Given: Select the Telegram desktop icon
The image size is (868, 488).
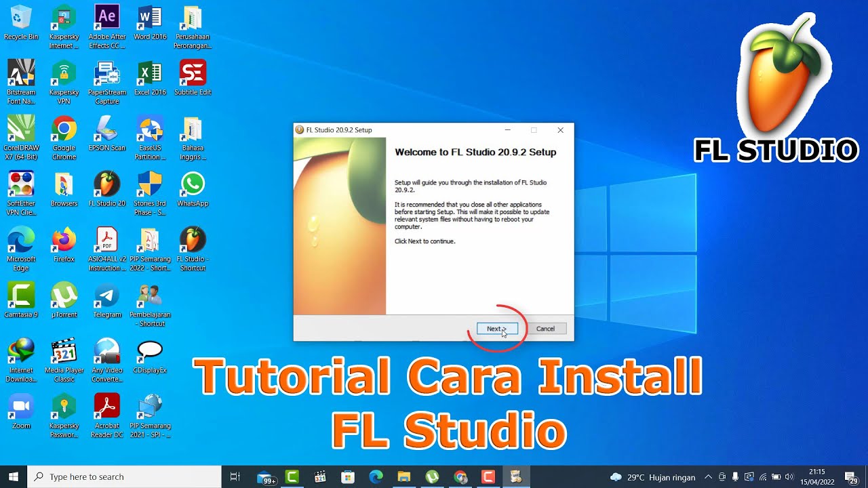Looking at the screenshot, I should 107,300.
